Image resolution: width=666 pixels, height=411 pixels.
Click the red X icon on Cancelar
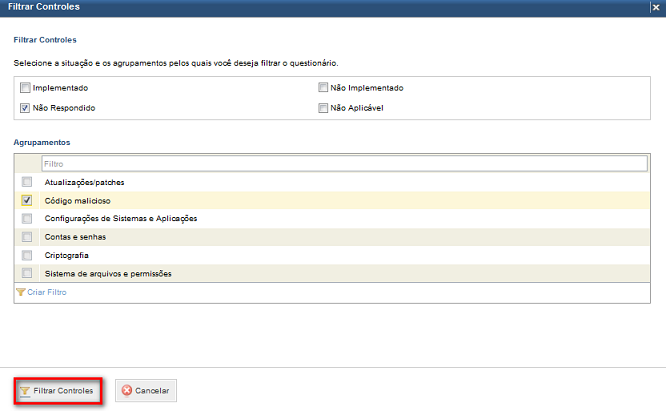tap(127, 390)
